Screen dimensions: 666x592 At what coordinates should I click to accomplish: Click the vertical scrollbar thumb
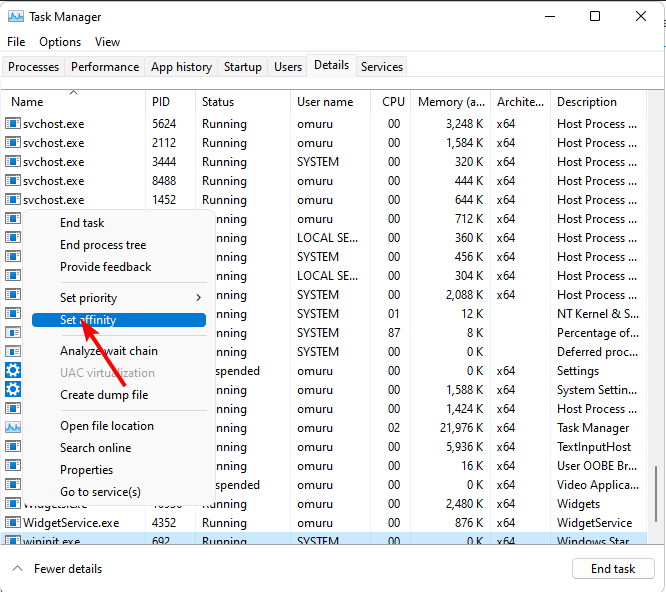click(x=656, y=493)
